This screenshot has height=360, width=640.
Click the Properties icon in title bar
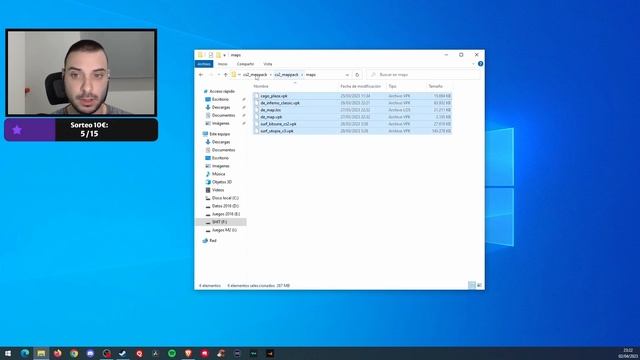click(x=211, y=55)
